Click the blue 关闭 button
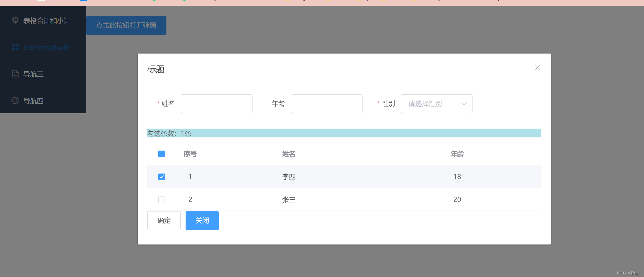 click(x=202, y=221)
